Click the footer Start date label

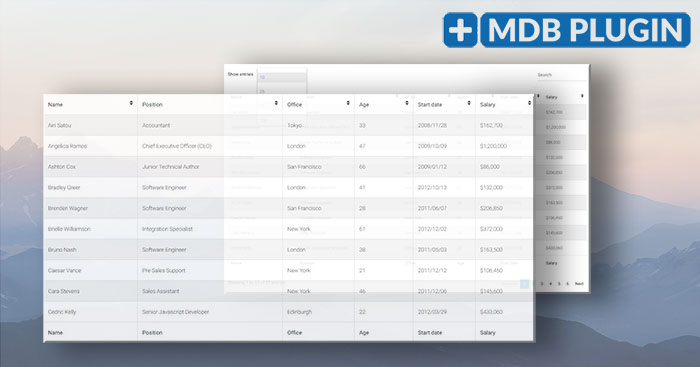click(430, 333)
